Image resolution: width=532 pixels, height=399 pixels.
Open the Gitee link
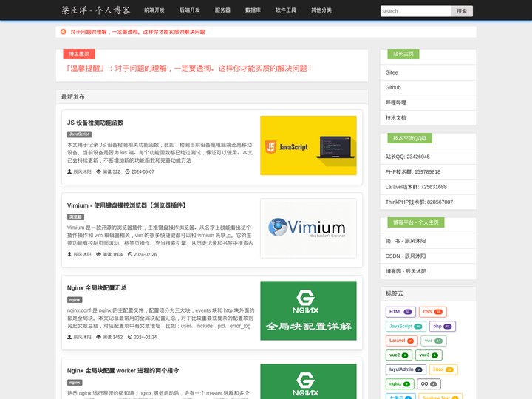pos(428,72)
